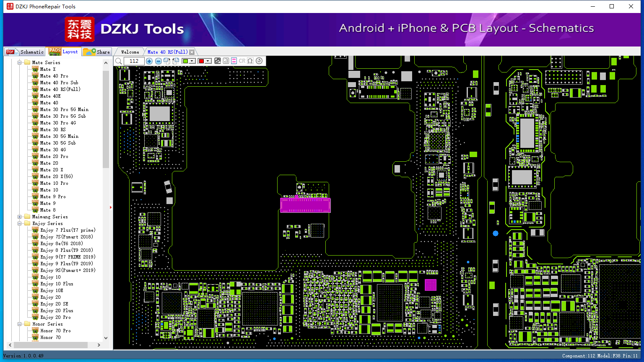
Task: Click the zoom value field showing 112
Action: (134, 61)
